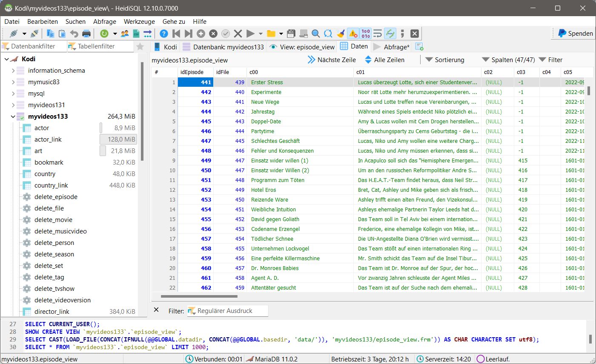Click the Print icon
This screenshot has height=364, width=596.
pos(86,34)
